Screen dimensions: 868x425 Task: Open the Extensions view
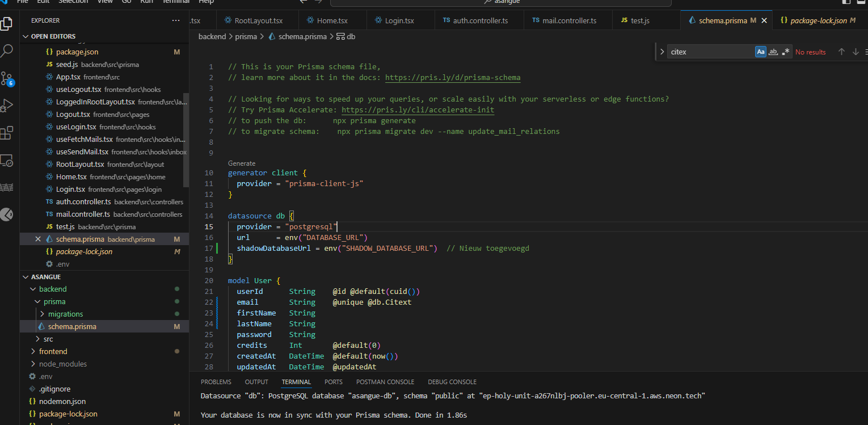[x=7, y=133]
